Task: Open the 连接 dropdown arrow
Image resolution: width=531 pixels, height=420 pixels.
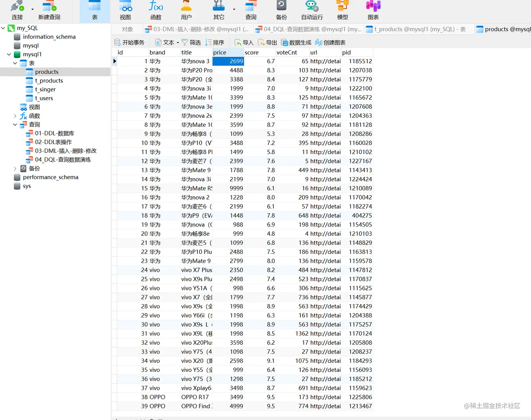Action: (x=32, y=9)
